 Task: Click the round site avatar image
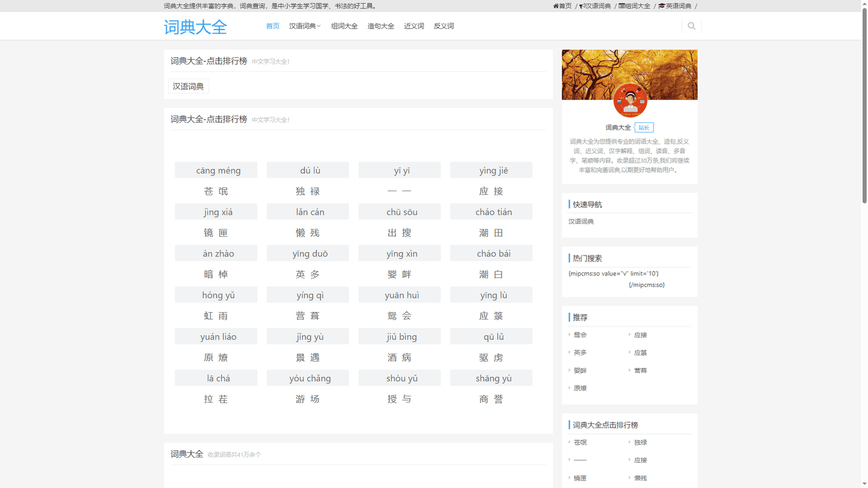pyautogui.click(x=630, y=101)
